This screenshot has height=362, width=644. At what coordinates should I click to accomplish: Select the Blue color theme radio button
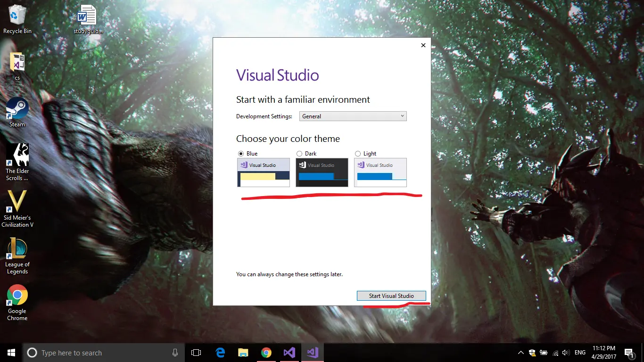point(241,154)
